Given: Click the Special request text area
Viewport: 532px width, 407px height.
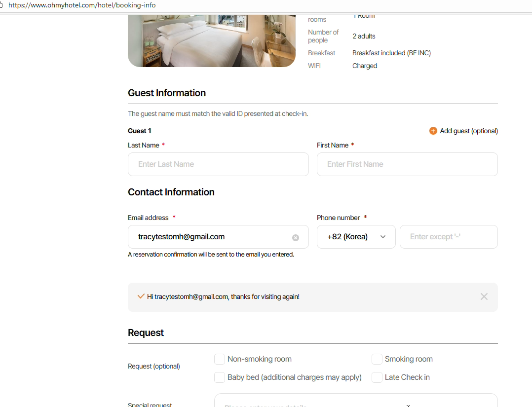Looking at the screenshot, I should tap(355, 402).
